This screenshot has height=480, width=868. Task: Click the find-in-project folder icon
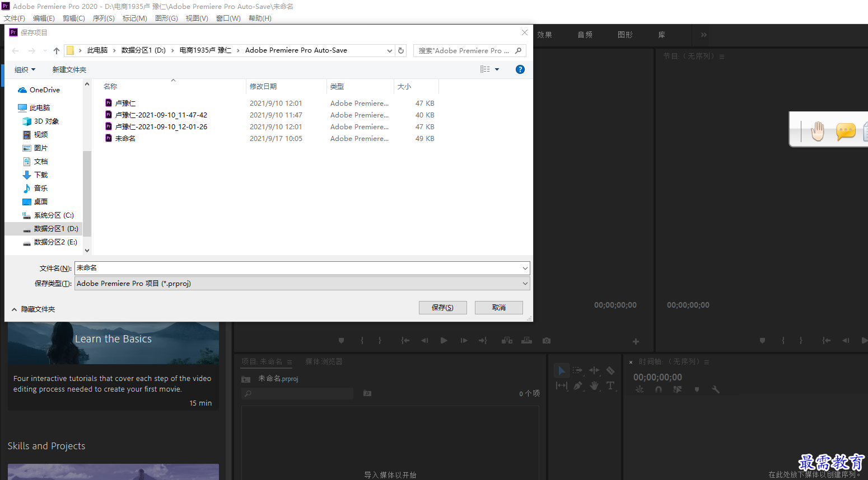367,393
